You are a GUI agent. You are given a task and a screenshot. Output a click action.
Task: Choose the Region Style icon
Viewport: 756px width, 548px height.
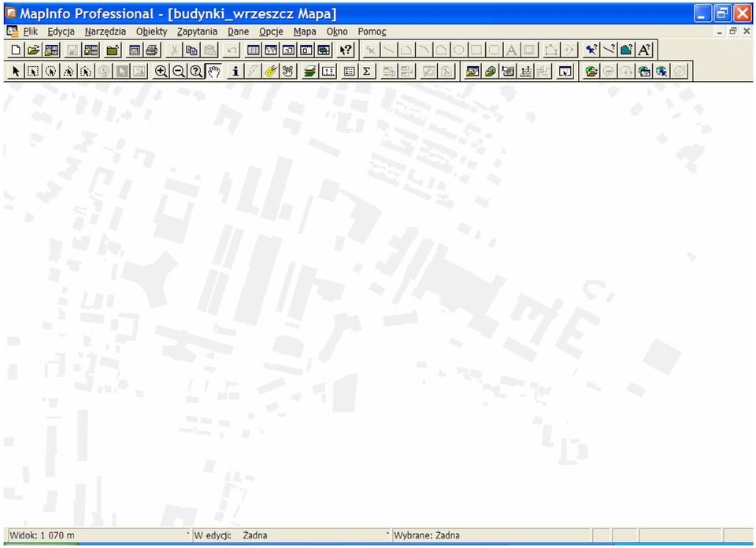click(x=626, y=50)
